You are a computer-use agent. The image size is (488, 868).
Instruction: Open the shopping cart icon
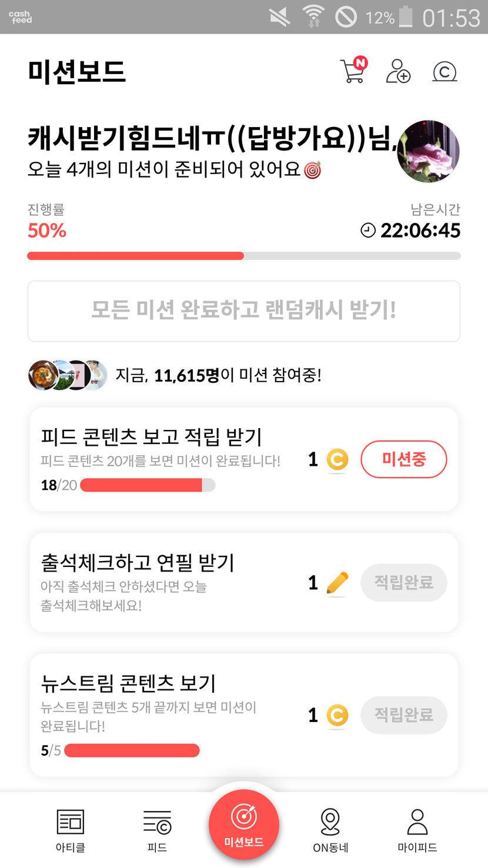pos(352,72)
